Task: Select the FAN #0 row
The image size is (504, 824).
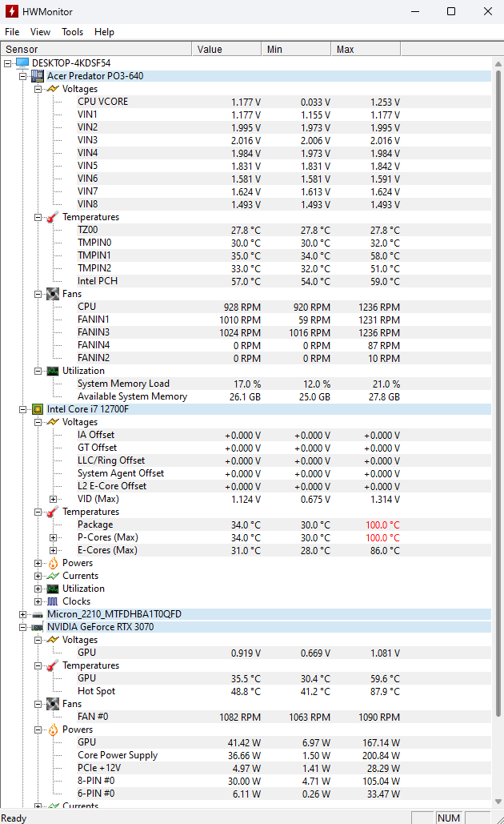Action: [283, 717]
